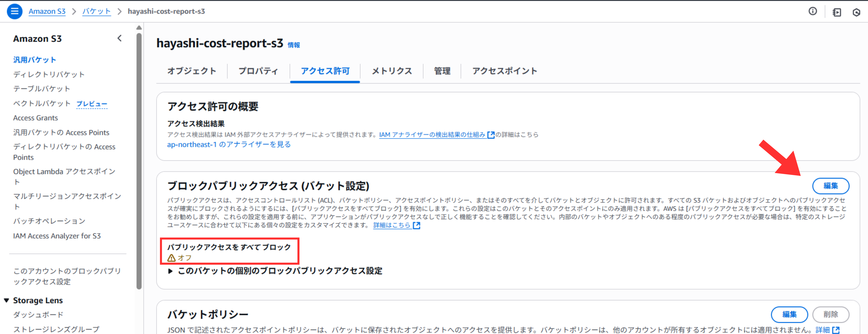This screenshot has width=868, height=334.
Task: Open 詳細 link in バケットポリシー description
Action: coord(823,330)
